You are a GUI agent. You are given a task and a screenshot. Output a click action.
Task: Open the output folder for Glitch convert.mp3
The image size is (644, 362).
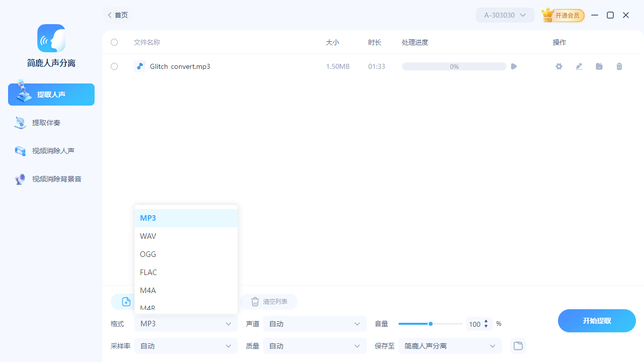click(x=599, y=66)
